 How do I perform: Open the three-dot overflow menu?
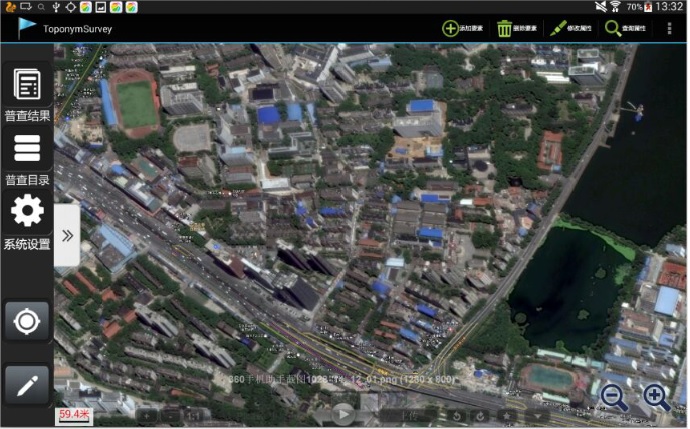pyautogui.click(x=669, y=29)
